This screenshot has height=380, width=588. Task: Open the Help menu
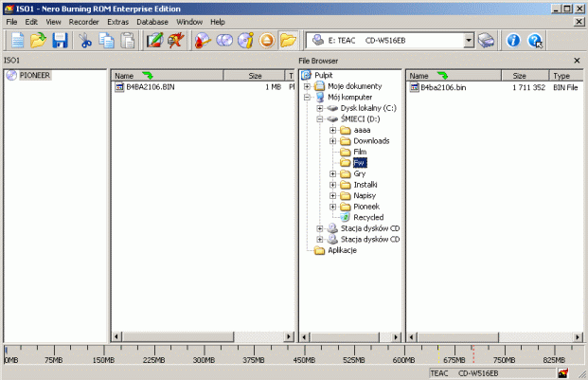pyautogui.click(x=218, y=22)
